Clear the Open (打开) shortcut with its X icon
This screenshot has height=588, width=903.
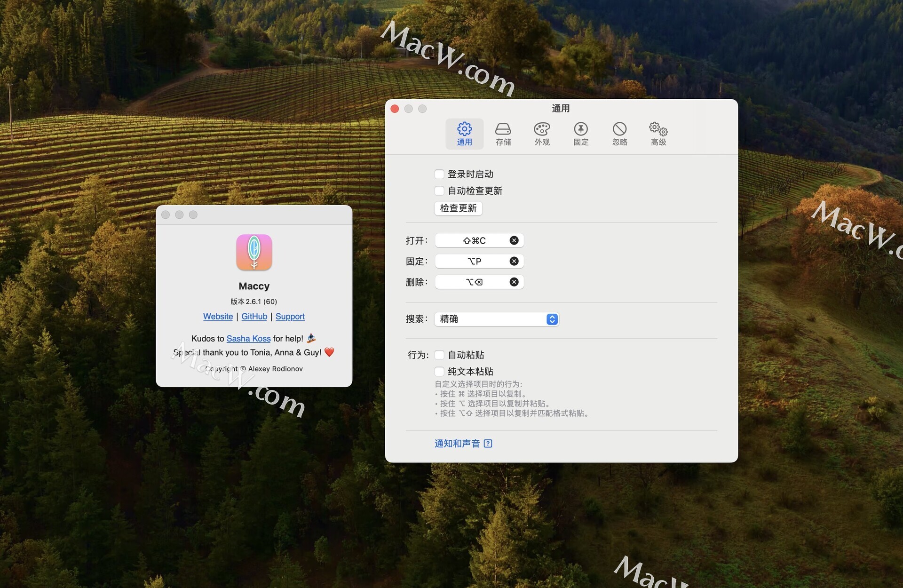pos(514,240)
